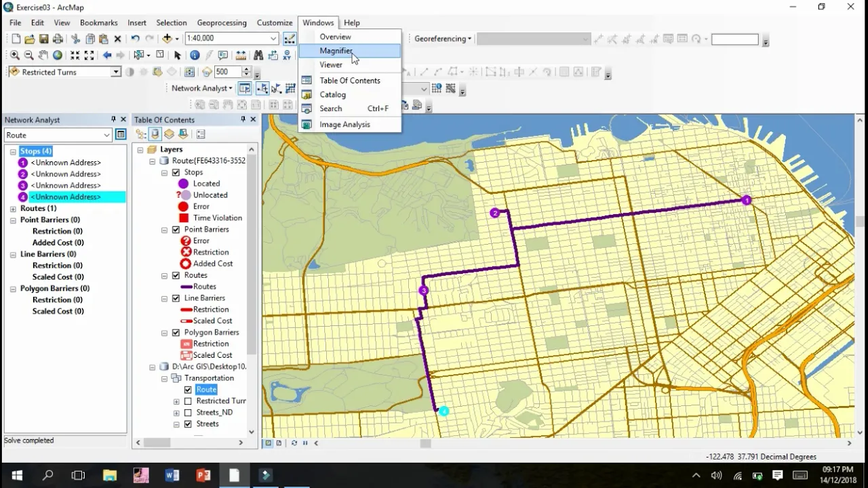Image resolution: width=868 pixels, height=488 pixels.
Task: Select Overview from the Windows menu
Action: 350,37
